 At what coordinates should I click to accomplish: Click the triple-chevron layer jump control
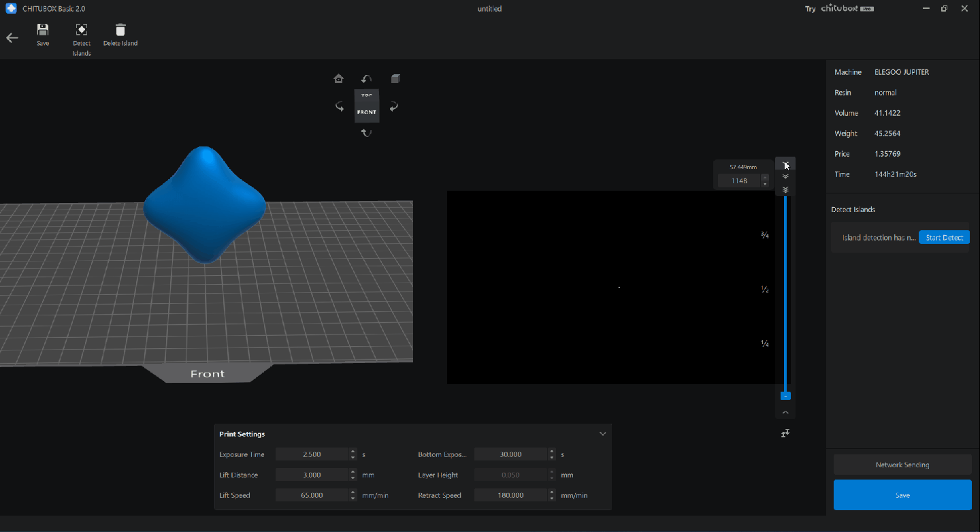pyautogui.click(x=785, y=189)
